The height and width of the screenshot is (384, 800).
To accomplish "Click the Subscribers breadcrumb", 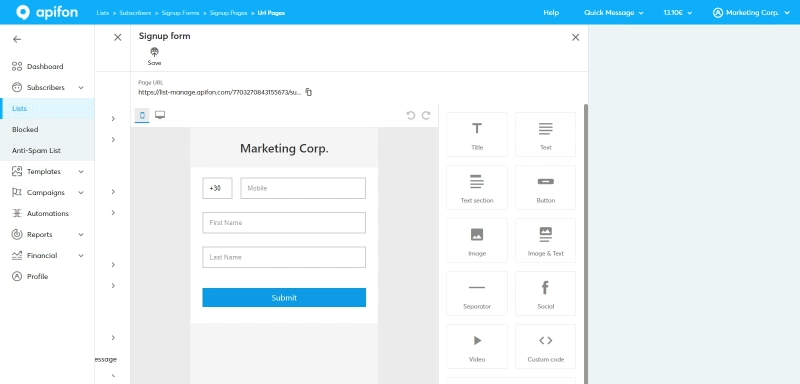I will 135,13.
